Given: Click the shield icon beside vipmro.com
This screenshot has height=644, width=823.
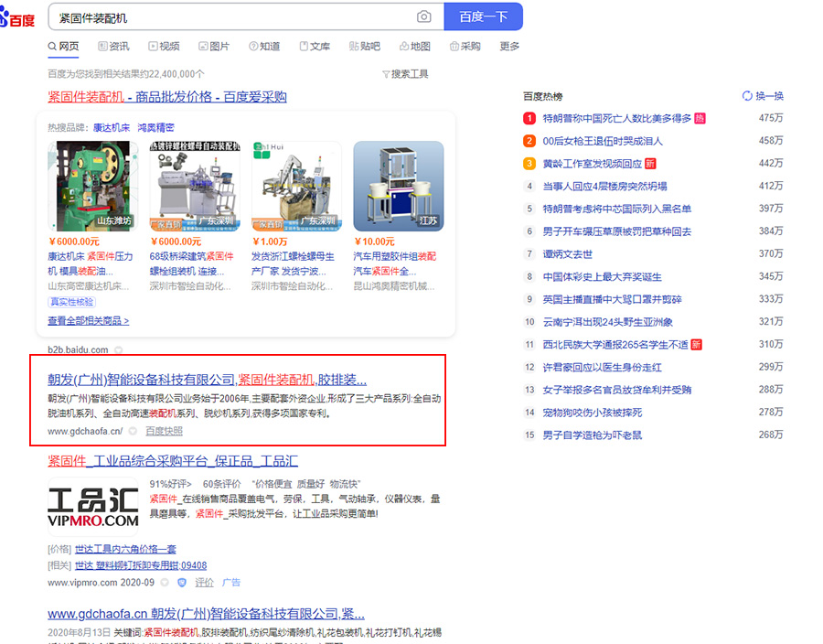Looking at the screenshot, I should [x=182, y=582].
